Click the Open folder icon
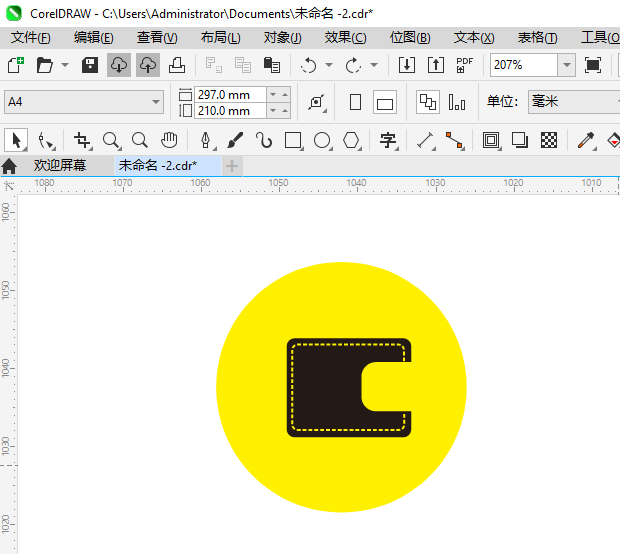Image resolution: width=620 pixels, height=554 pixels. (44, 65)
